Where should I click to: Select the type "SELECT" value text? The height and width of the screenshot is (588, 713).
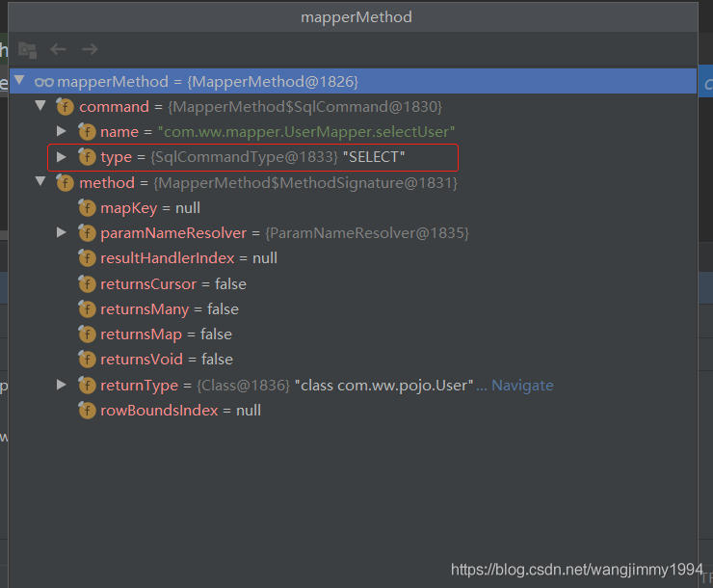coord(374,157)
